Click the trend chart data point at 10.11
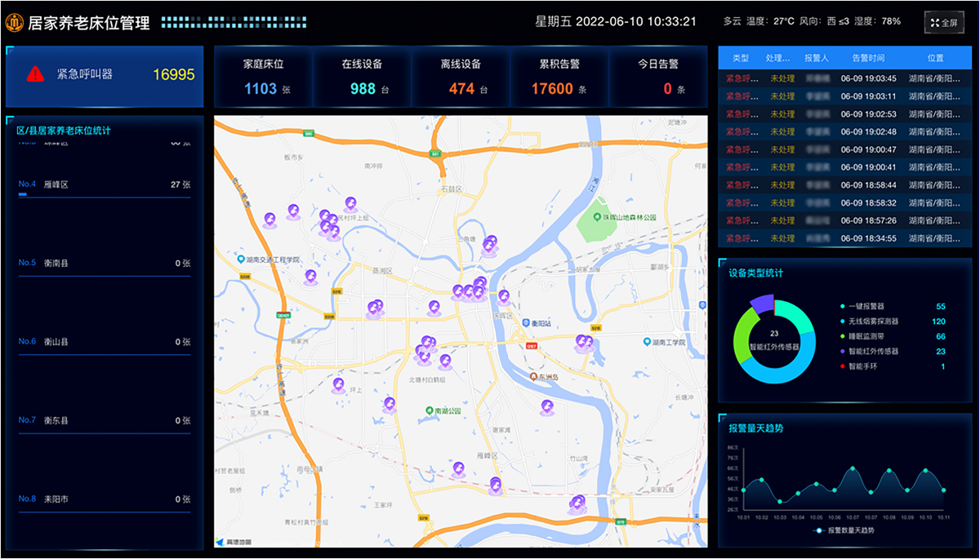The height and width of the screenshot is (559, 980). (943, 490)
